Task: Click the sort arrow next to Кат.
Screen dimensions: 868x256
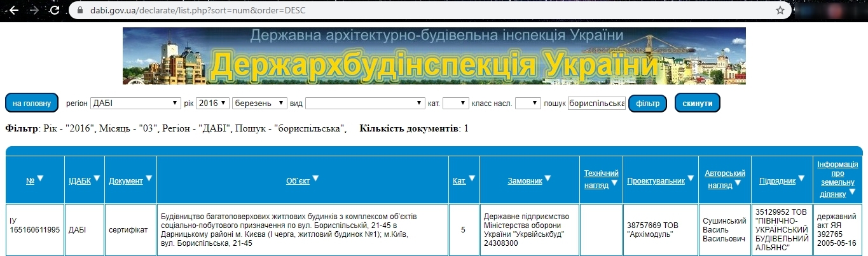Action: tap(472, 179)
